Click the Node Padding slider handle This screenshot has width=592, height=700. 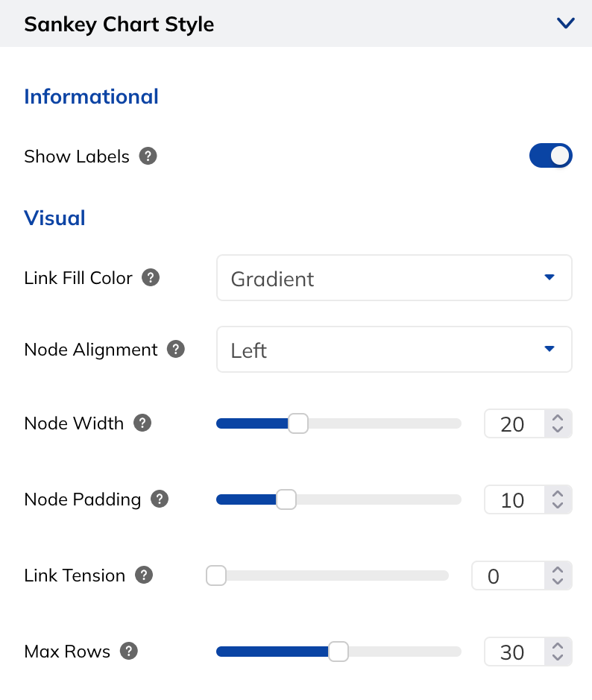(x=286, y=499)
